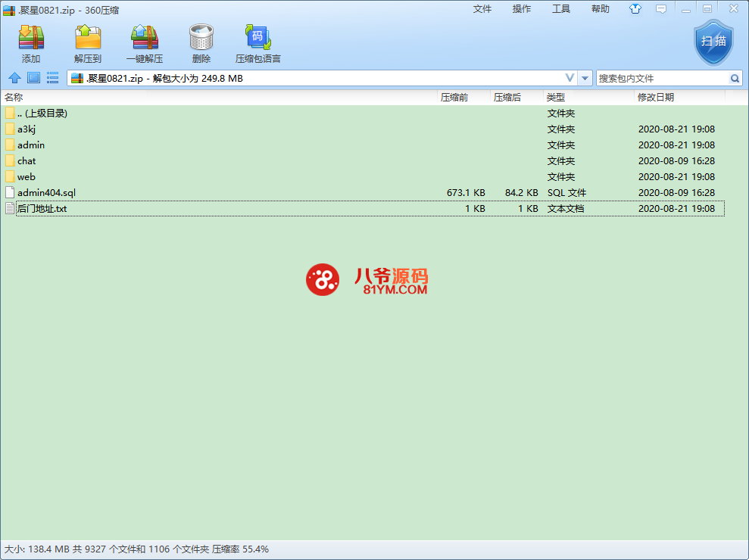The image size is (749, 560).
Task: Click the parent directory folder icon
Action: pos(10,114)
